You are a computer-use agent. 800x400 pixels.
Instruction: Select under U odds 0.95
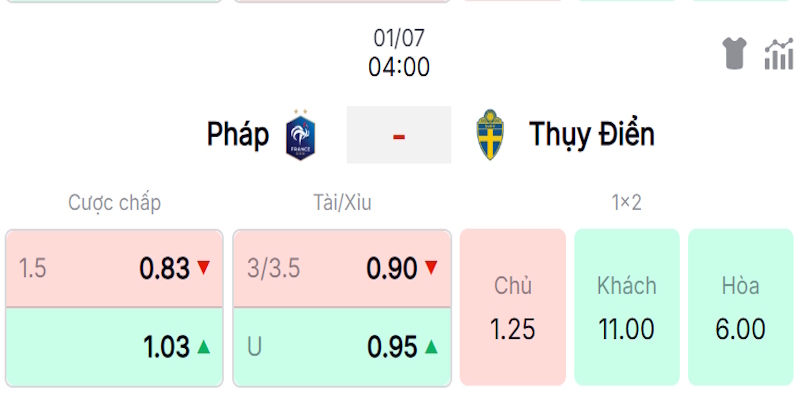(x=342, y=347)
